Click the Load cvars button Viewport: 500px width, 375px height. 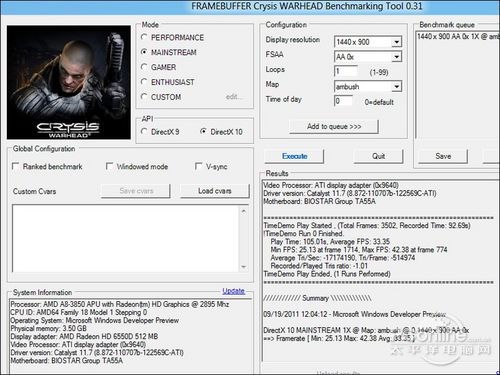215,191
